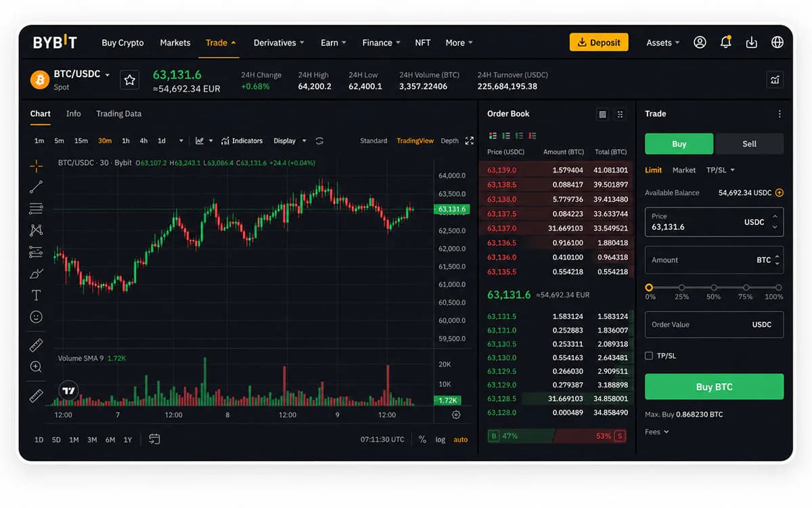The image size is (812, 508).
Task: Open the TP/SL order type dropdown
Action: click(721, 170)
